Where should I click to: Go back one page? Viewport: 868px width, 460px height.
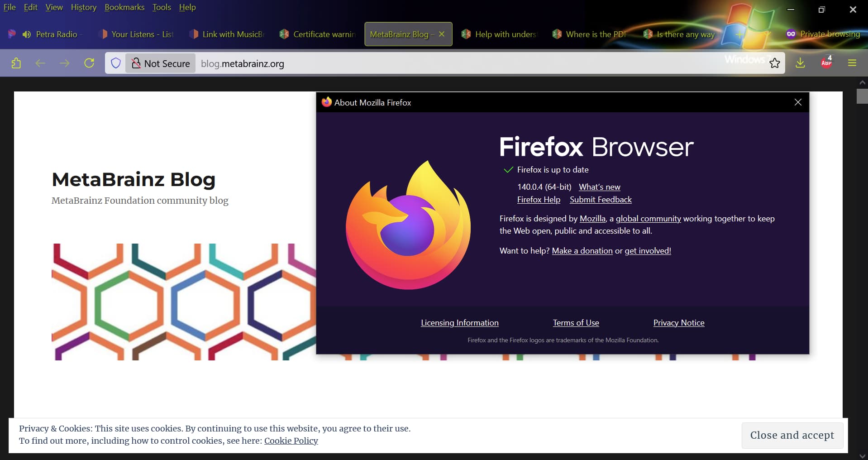click(x=40, y=63)
